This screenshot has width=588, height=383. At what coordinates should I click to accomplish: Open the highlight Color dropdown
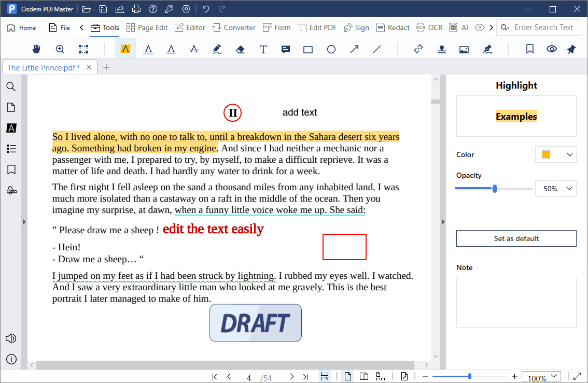point(555,154)
